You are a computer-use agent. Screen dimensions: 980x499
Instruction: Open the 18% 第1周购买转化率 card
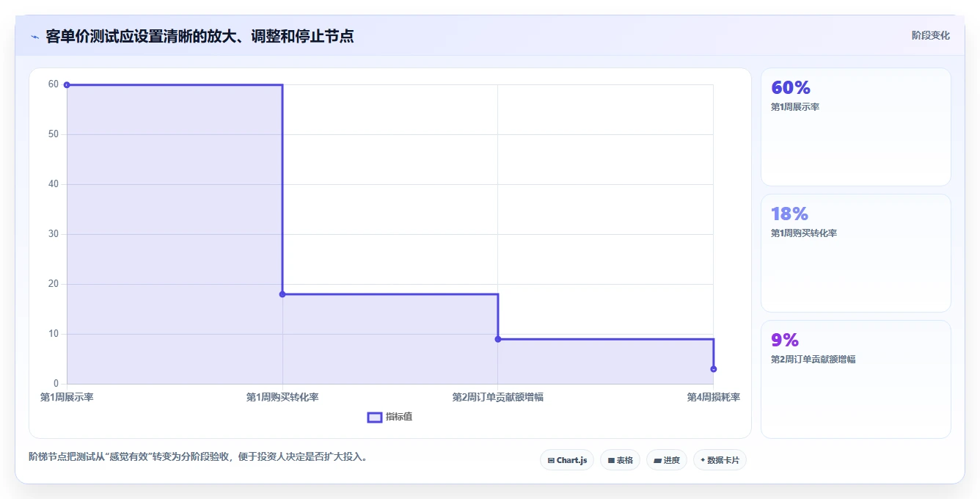(856, 253)
